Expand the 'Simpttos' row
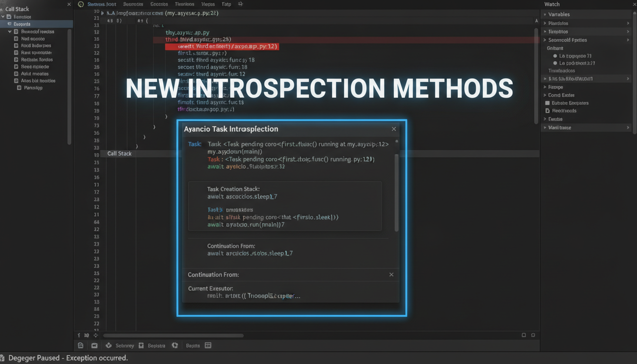 click(545, 32)
